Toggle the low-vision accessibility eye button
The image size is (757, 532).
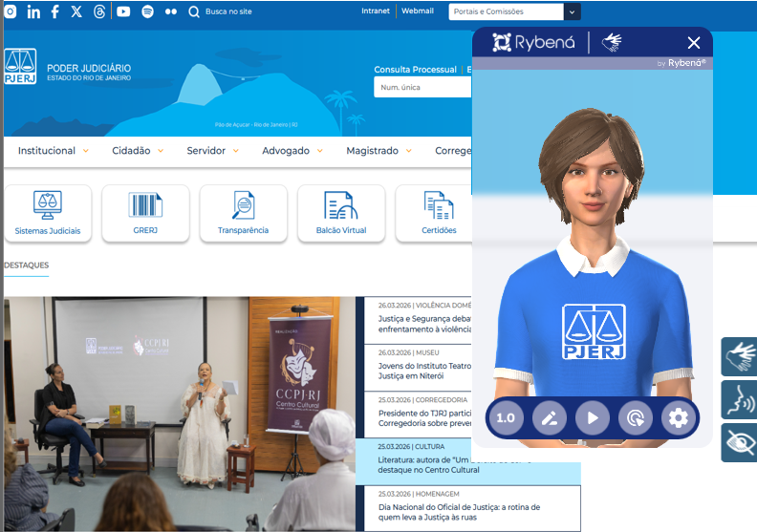click(x=739, y=442)
